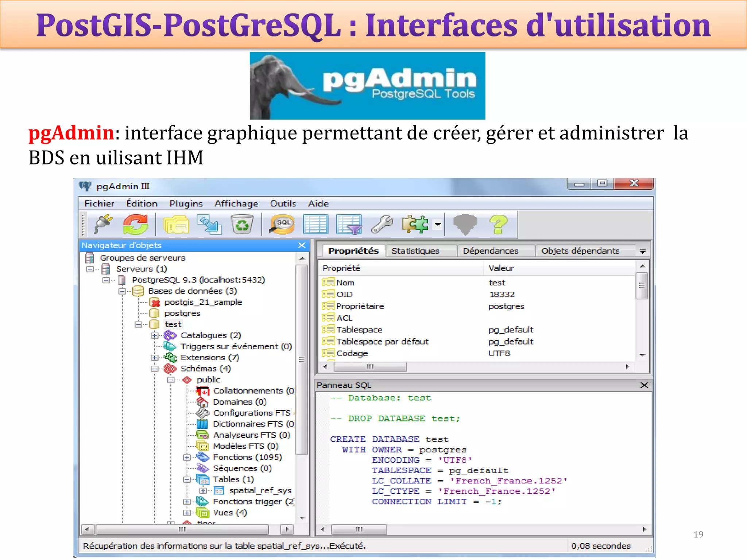Close the Panneau SQL pane

644,385
